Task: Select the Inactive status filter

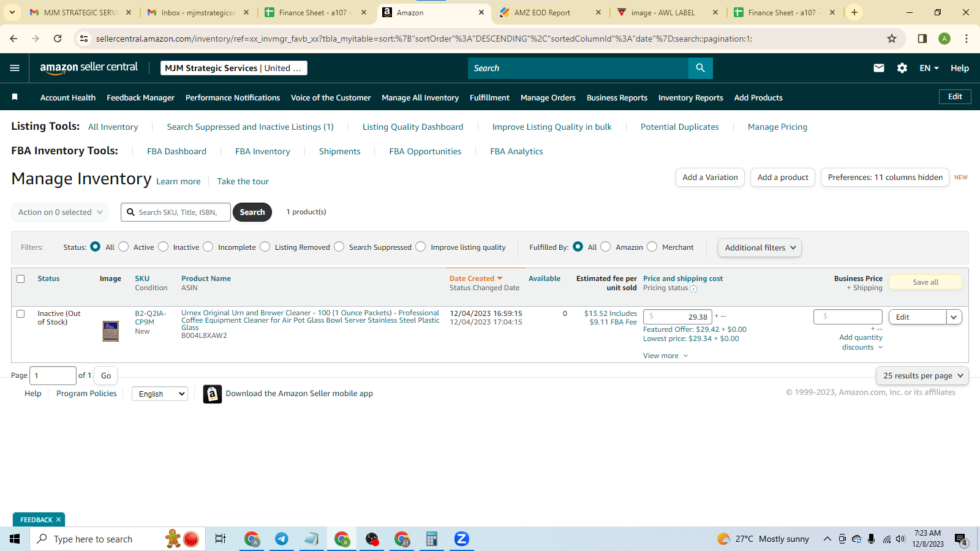Action: 164,247
